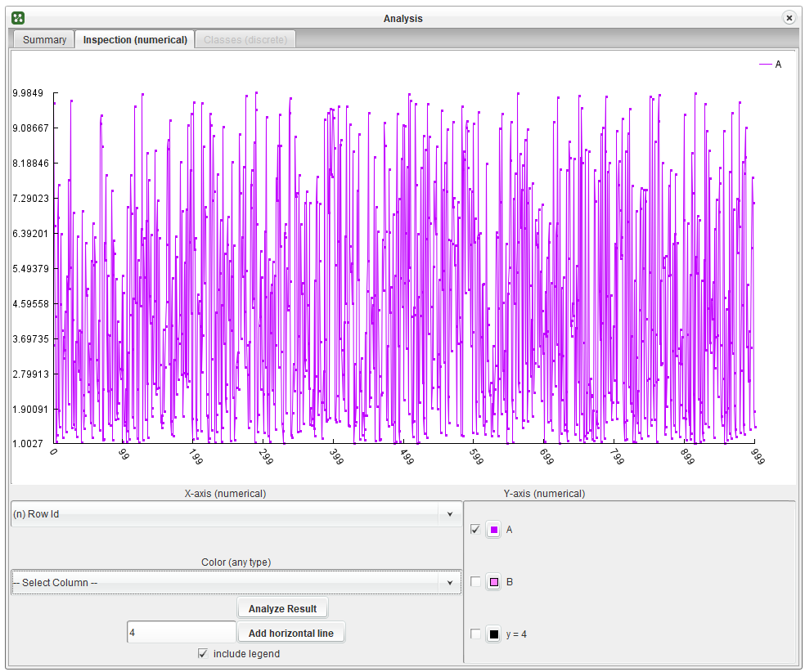This screenshot has height=672, width=805.
Task: Open the purple color swatch for A
Action: (x=493, y=530)
